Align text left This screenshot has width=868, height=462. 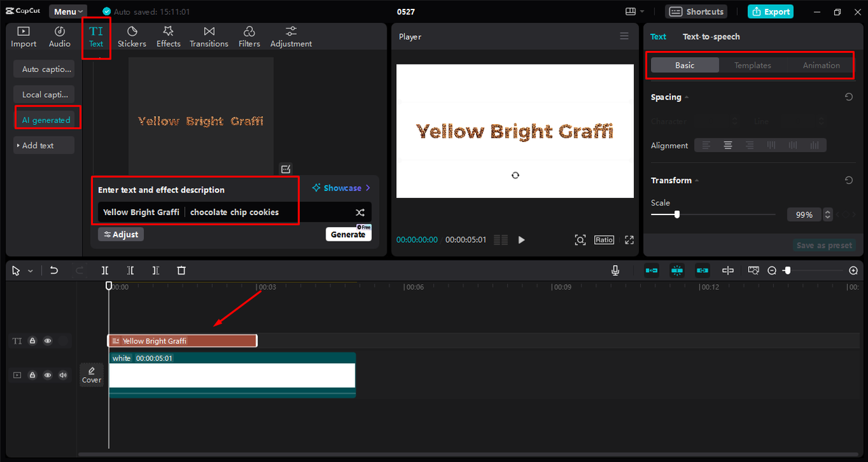click(x=707, y=145)
